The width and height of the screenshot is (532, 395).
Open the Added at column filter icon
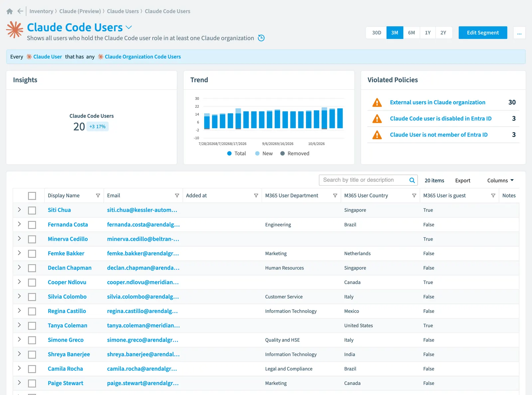pos(256,196)
